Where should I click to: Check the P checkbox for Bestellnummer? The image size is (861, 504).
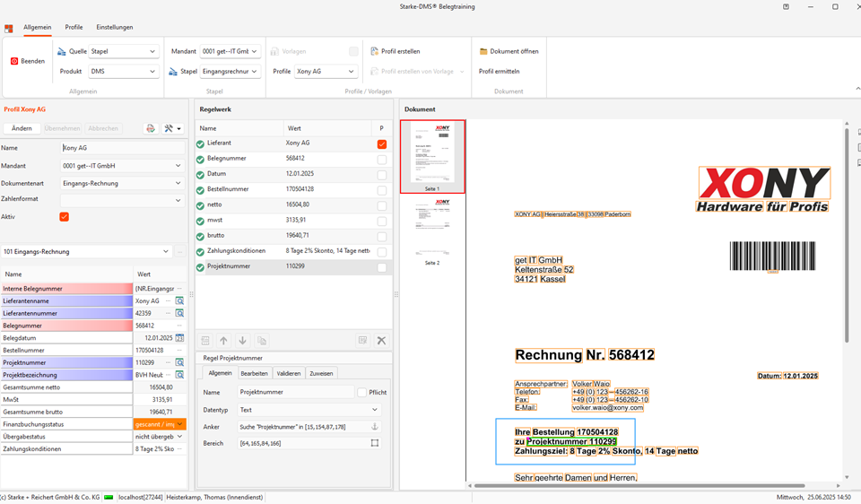click(x=382, y=190)
